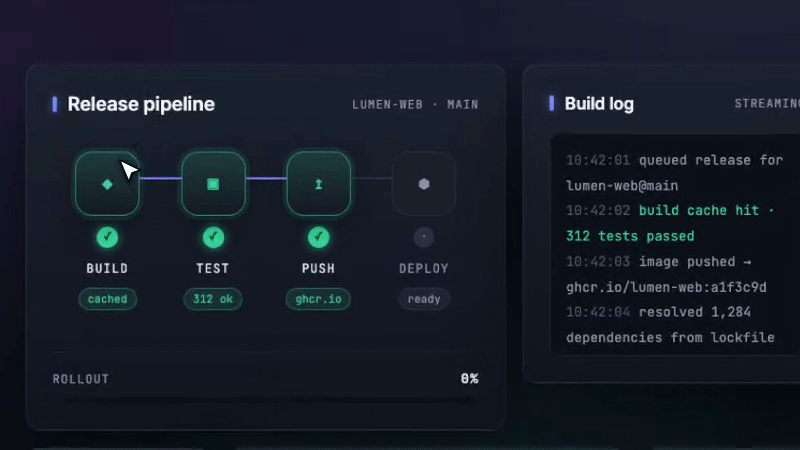Click the '312 tests passed' log text
Viewport: 800px width, 450px height.
[x=630, y=236]
